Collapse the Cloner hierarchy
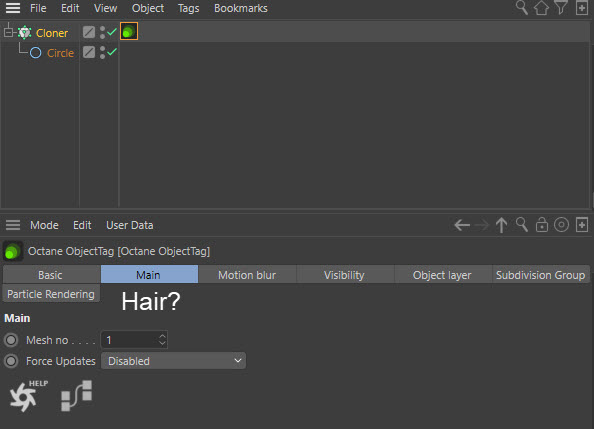Viewport: 594px width, 429px height. (8, 33)
